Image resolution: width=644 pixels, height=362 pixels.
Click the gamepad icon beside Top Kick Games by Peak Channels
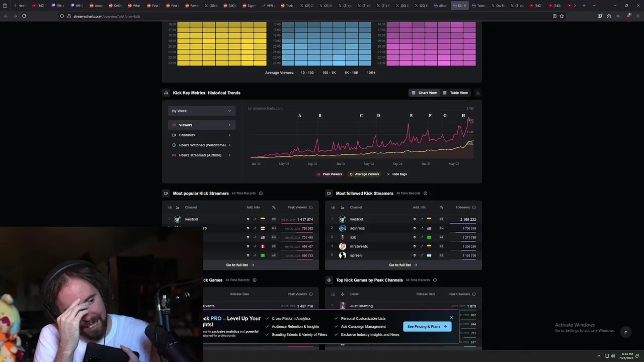tap(329, 280)
